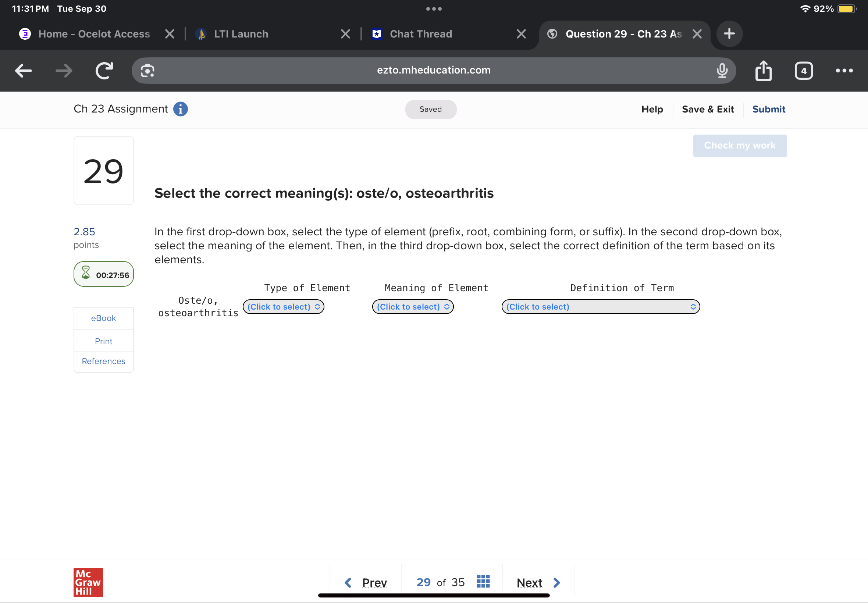Switch to the Chat Thread tab

tap(421, 34)
